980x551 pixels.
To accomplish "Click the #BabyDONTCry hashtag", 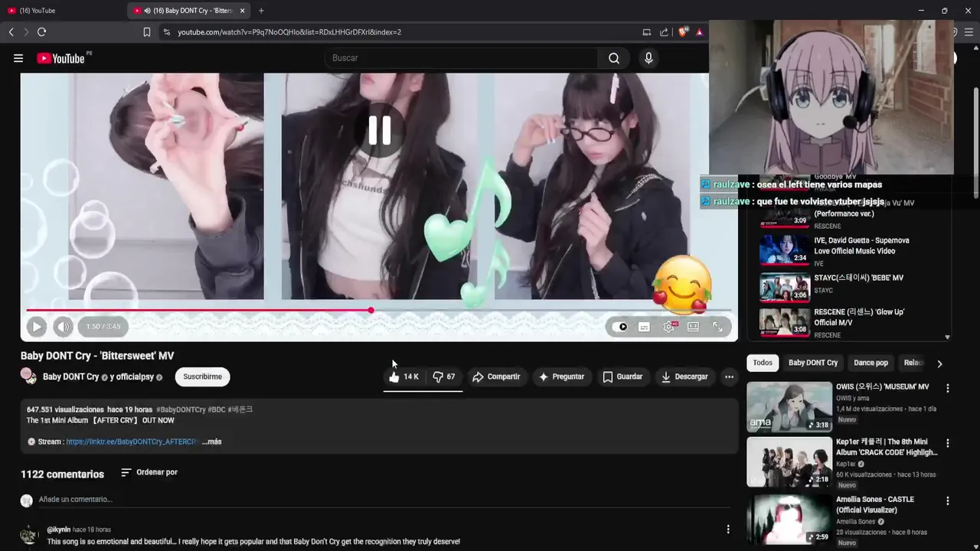I will 181,409.
